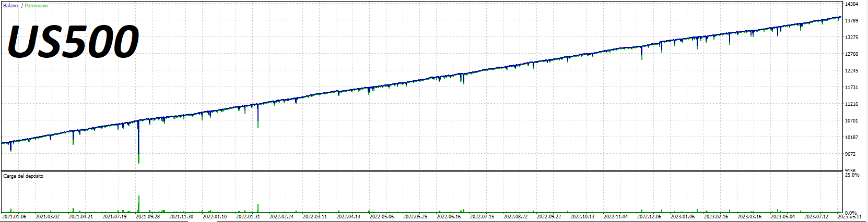Click the 2022.07.15 date label
Image resolution: width=868 pixels, height=222 pixels.
pos(482,217)
